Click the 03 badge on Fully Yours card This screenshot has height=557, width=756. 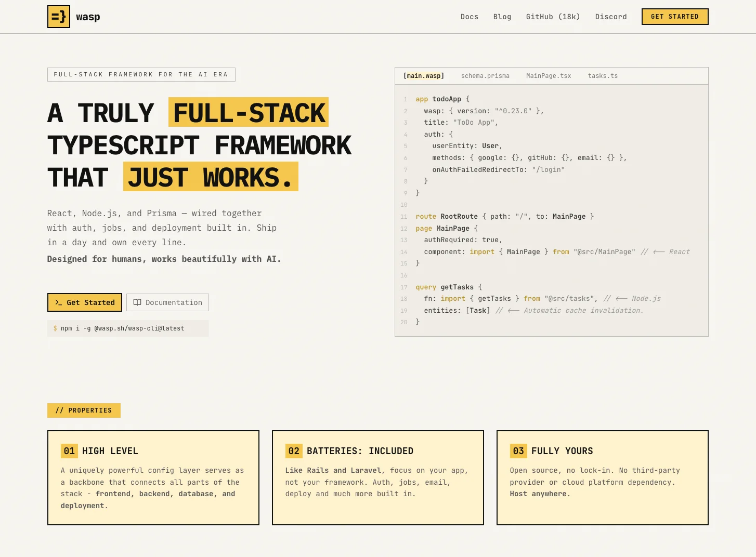click(518, 451)
